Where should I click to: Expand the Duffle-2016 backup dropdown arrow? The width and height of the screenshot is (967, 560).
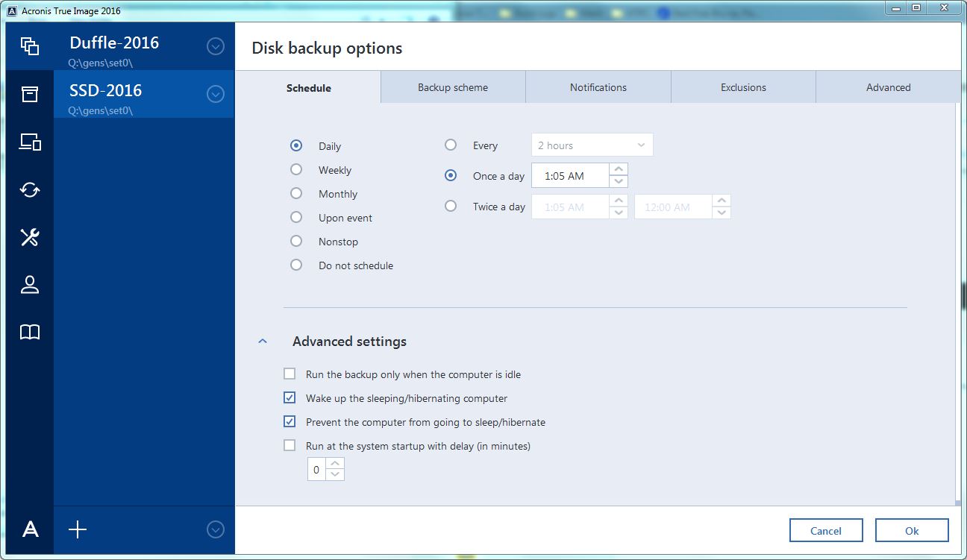pos(215,46)
